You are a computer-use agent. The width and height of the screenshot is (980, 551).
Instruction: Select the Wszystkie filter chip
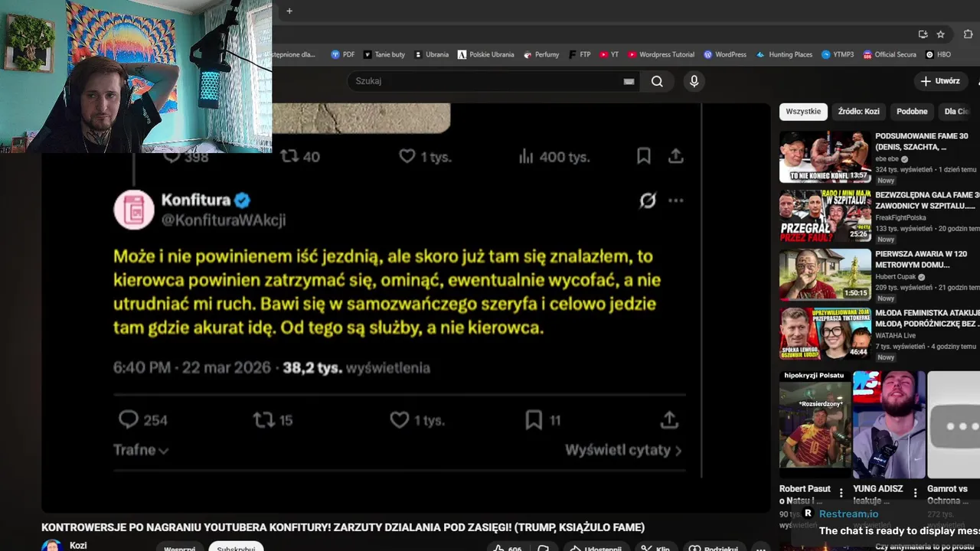click(803, 112)
